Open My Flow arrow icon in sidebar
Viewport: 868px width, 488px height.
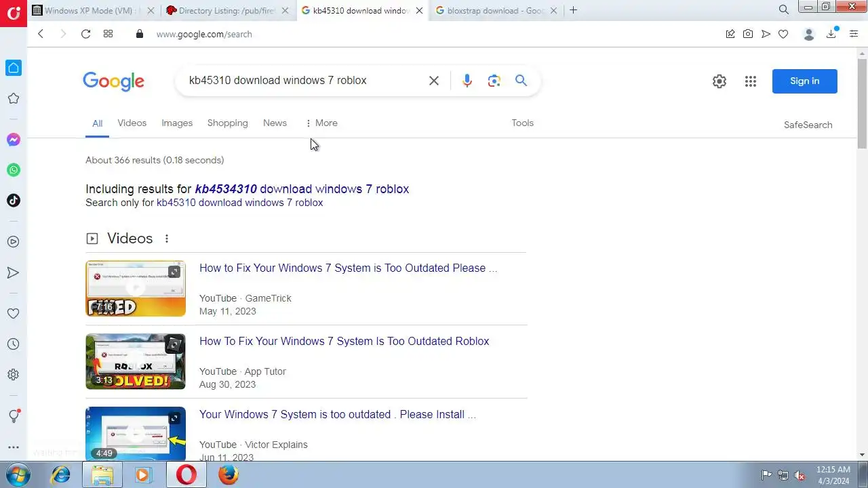pos(13,272)
